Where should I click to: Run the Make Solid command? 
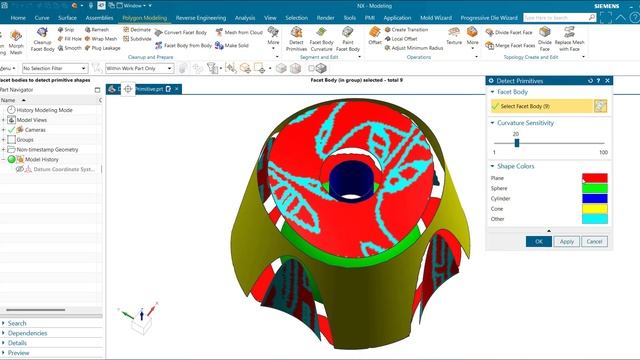coord(232,45)
